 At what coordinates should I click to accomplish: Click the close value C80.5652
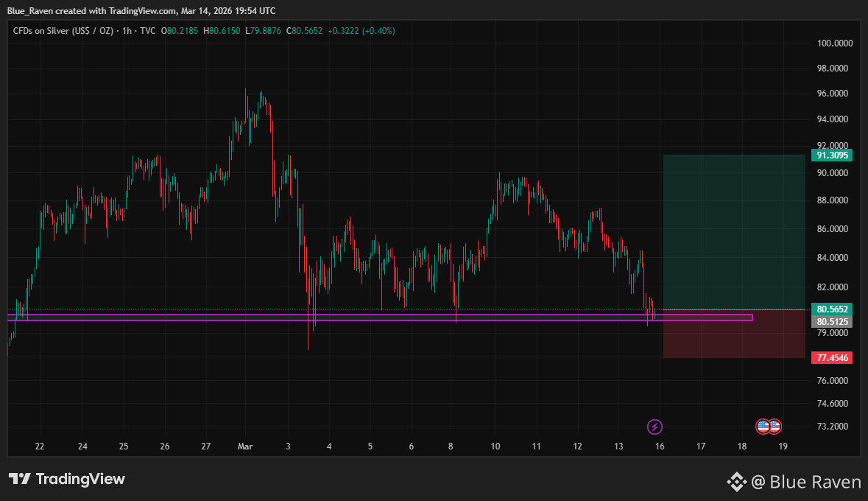coord(304,31)
